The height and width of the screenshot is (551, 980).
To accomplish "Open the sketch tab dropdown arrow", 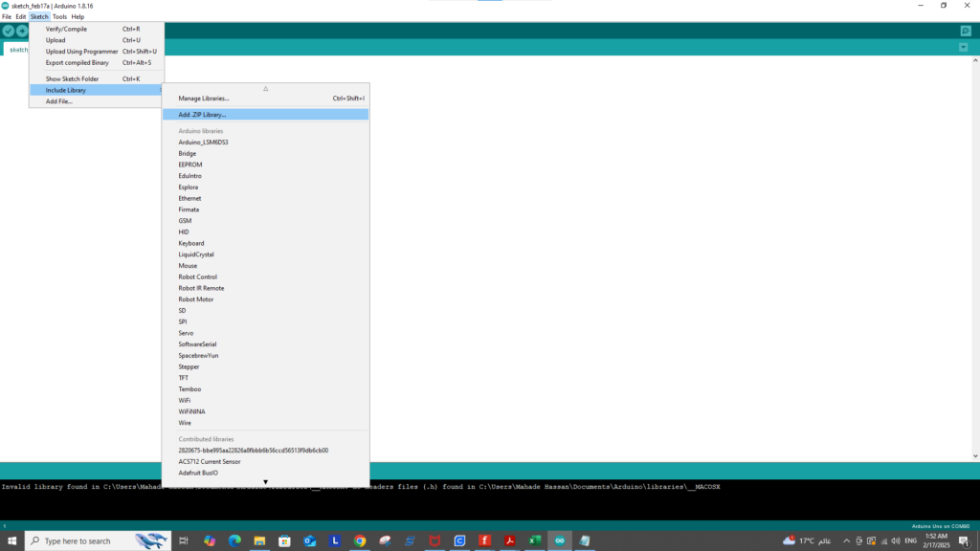I will pos(963,48).
